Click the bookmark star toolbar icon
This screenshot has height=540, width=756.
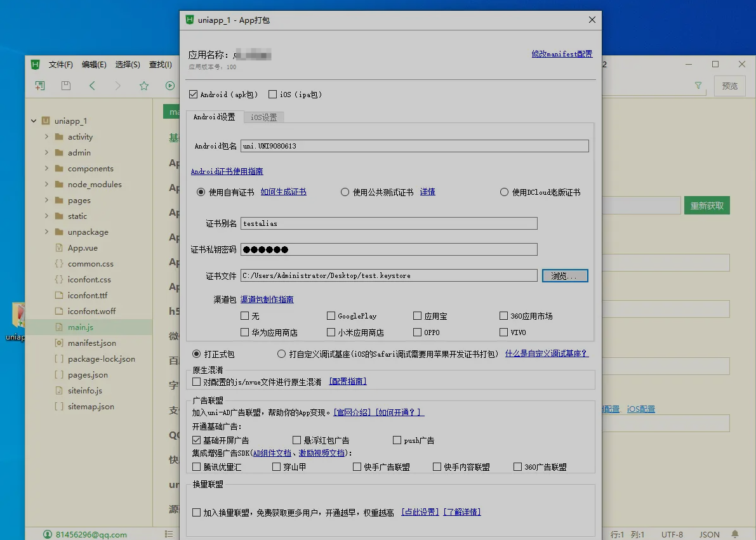[x=144, y=86]
